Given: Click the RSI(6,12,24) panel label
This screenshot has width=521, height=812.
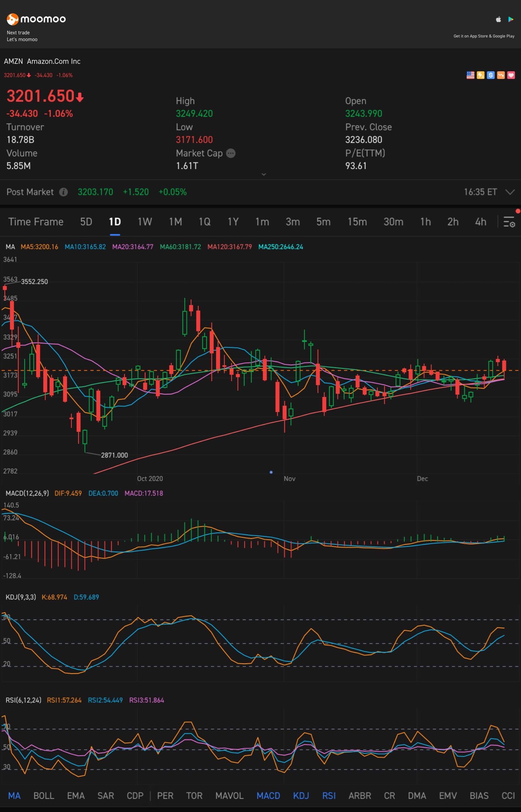Looking at the screenshot, I should (23, 700).
